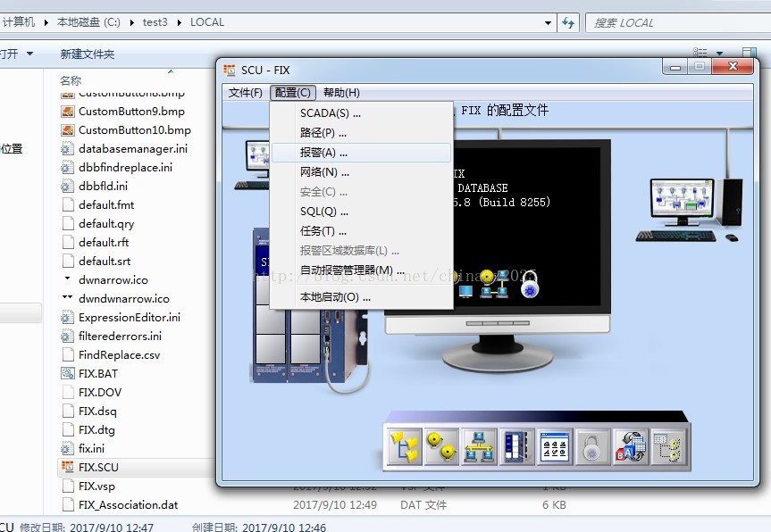
Task: Select the FIX.vsp file
Action: coord(96,486)
